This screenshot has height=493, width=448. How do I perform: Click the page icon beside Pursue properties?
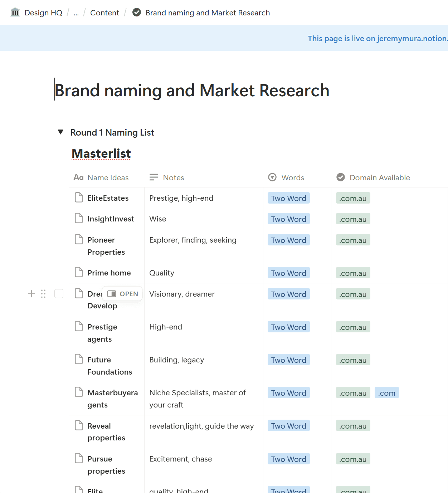pos(79,458)
